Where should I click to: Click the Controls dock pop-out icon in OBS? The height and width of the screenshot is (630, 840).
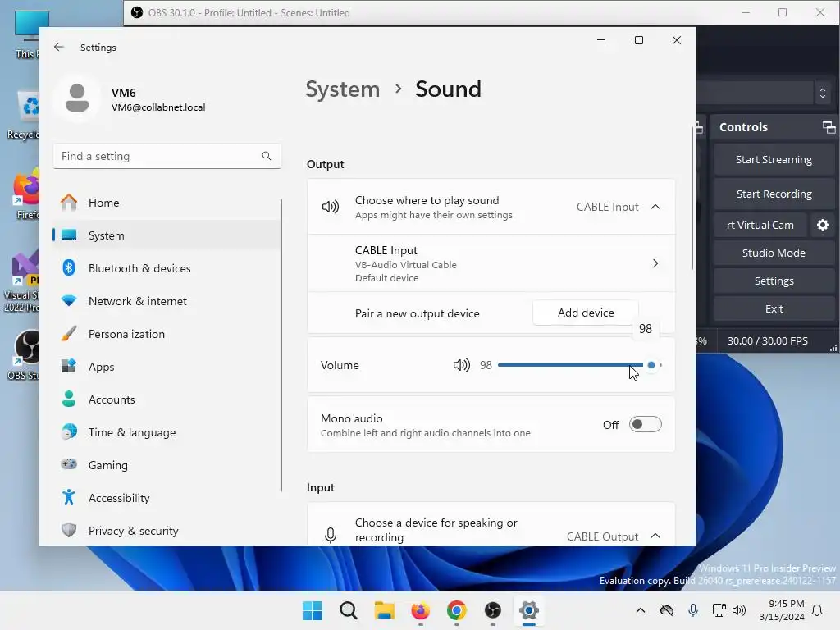[829, 127]
